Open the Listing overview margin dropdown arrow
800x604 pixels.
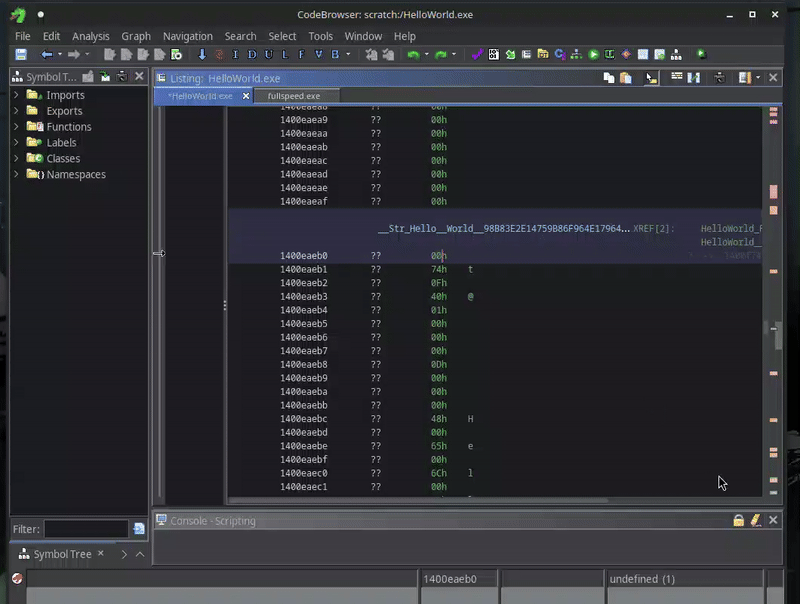[758, 78]
